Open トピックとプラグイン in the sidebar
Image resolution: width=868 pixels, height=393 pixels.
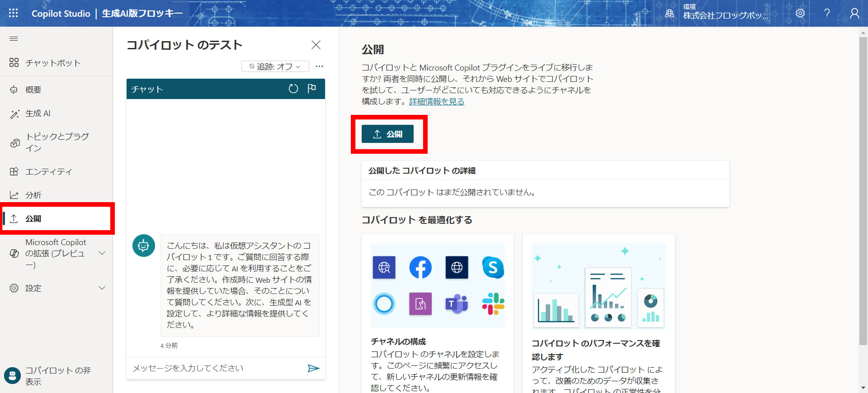pyautogui.click(x=56, y=142)
